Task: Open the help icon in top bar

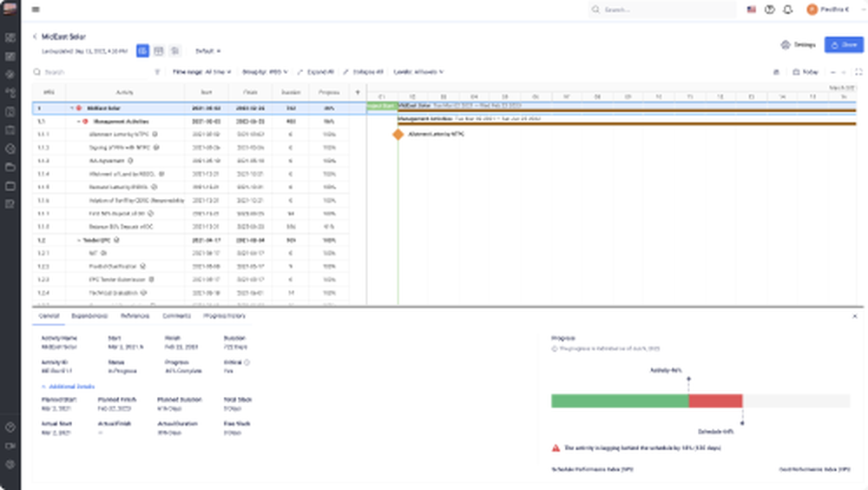Action: [x=769, y=10]
